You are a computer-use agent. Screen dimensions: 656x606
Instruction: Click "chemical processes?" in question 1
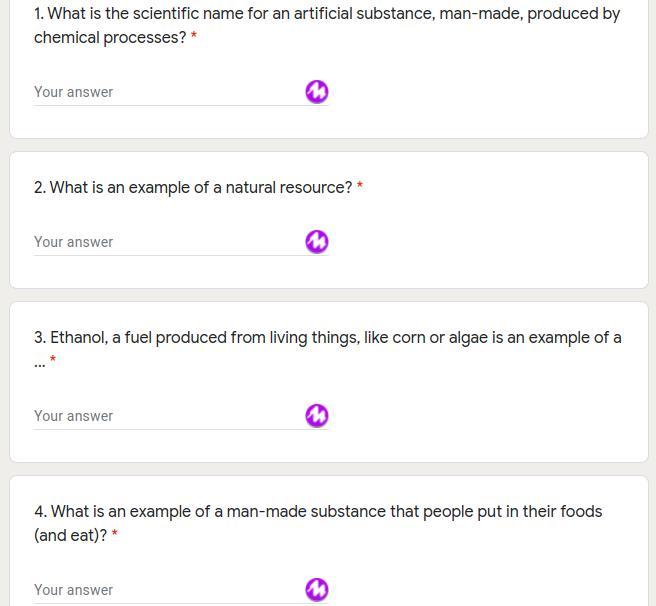(110, 38)
